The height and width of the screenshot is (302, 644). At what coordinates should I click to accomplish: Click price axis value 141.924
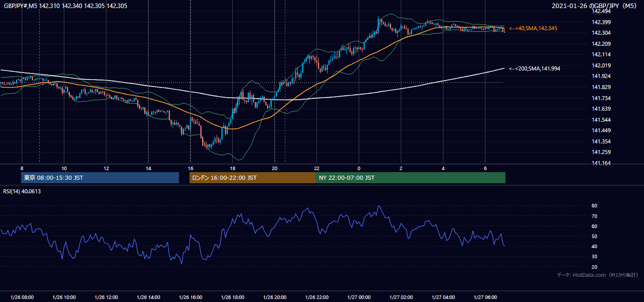point(601,77)
